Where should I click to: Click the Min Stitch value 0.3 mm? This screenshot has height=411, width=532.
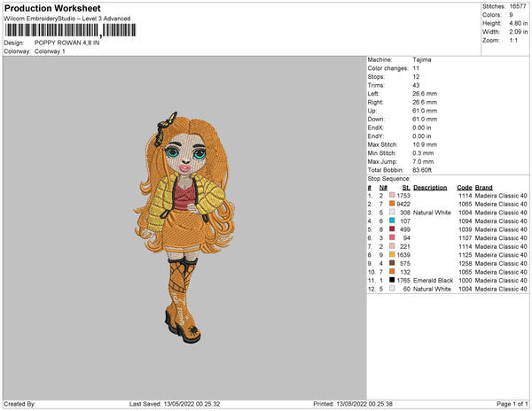423,153
